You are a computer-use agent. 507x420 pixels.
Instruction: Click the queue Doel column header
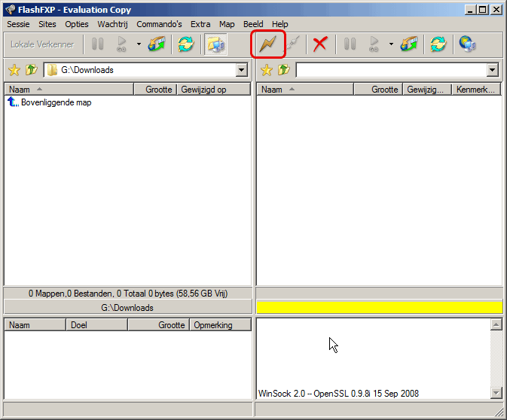(96, 324)
